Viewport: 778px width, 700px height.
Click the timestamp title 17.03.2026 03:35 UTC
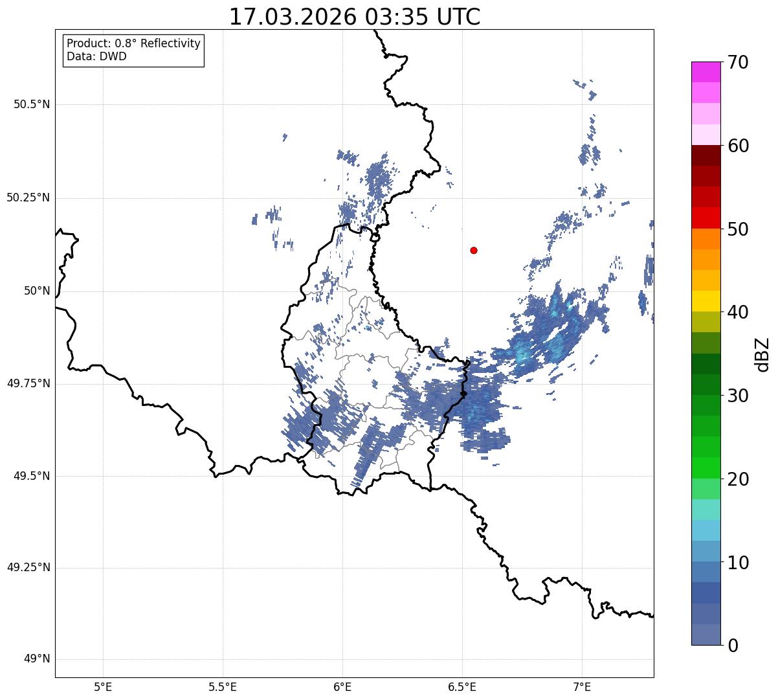355,17
